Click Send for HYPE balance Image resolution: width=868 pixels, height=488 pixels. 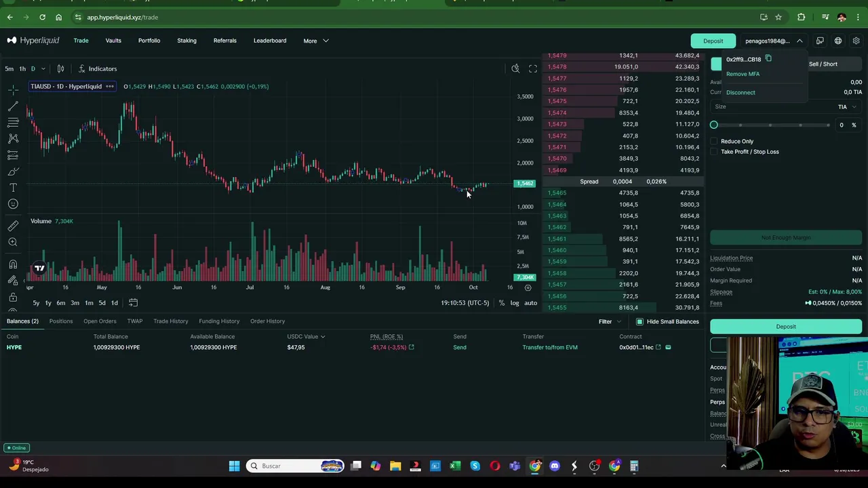click(x=460, y=347)
